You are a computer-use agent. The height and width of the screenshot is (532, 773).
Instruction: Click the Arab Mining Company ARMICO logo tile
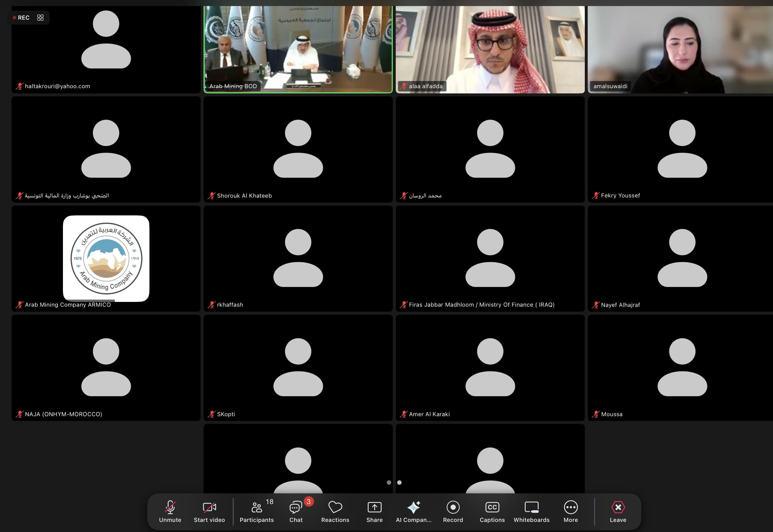pos(106,258)
